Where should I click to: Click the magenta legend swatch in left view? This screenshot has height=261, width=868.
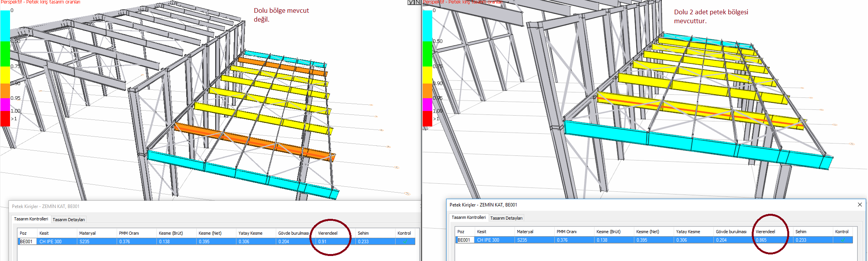pyautogui.click(x=5, y=104)
